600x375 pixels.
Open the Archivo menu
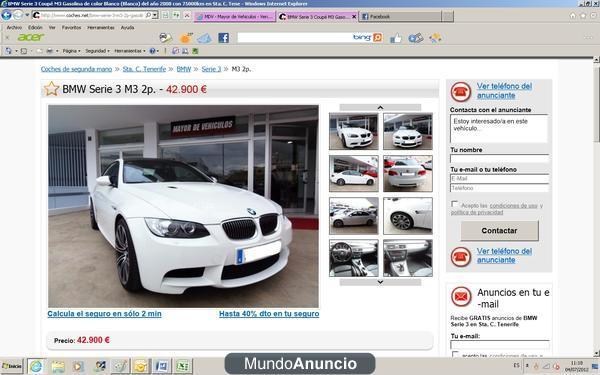(14, 28)
